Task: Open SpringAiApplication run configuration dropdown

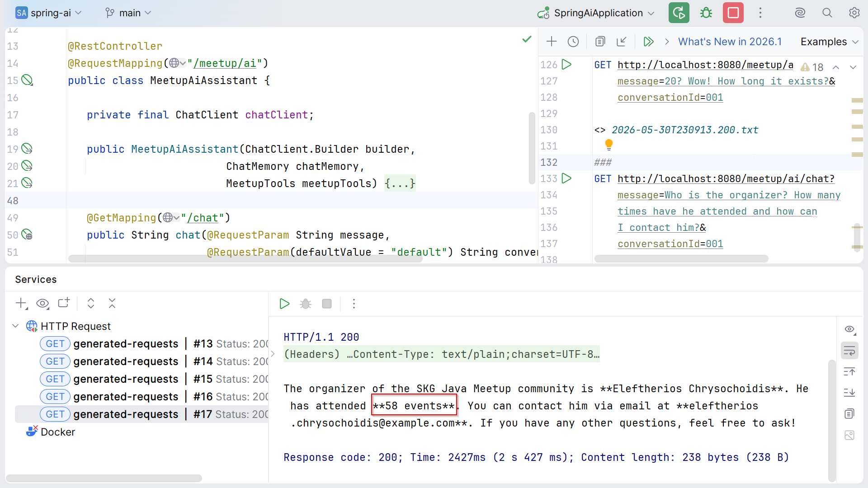Action: (x=596, y=13)
